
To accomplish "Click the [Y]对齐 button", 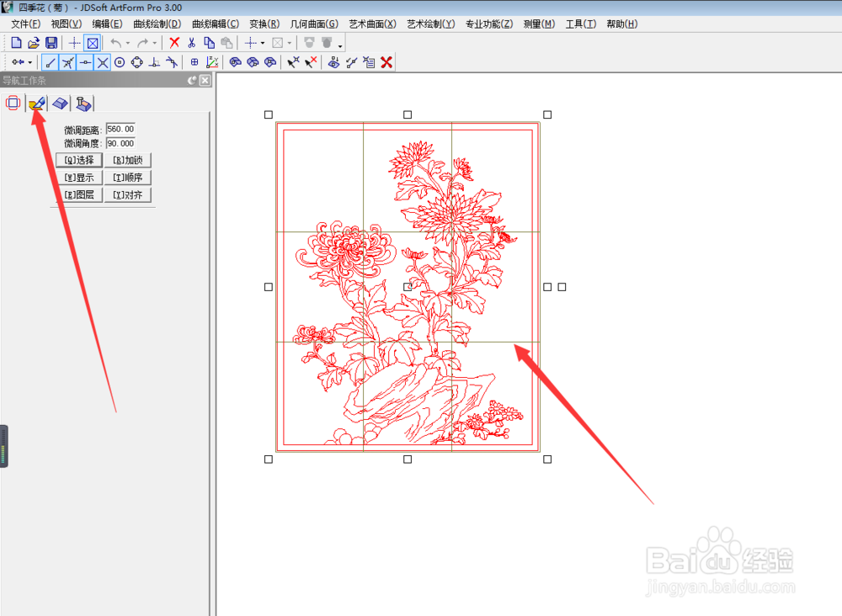I will [128, 194].
